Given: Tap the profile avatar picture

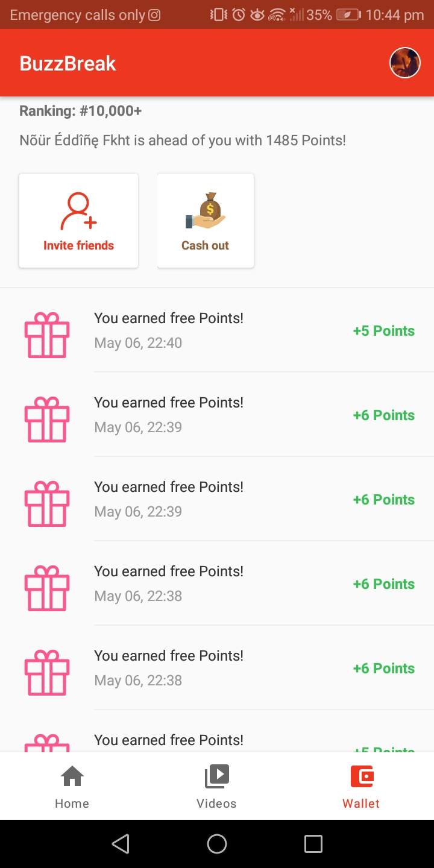Looking at the screenshot, I should pos(405,63).
